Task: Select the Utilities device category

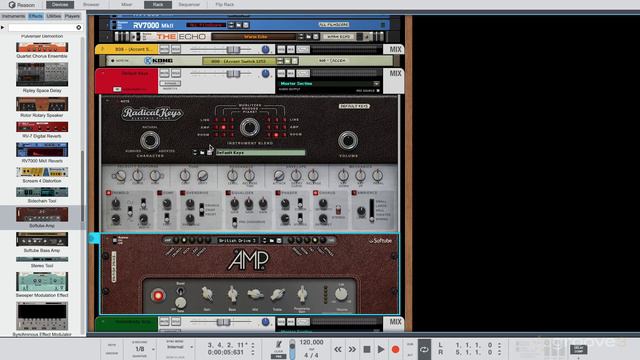Action: (53, 16)
